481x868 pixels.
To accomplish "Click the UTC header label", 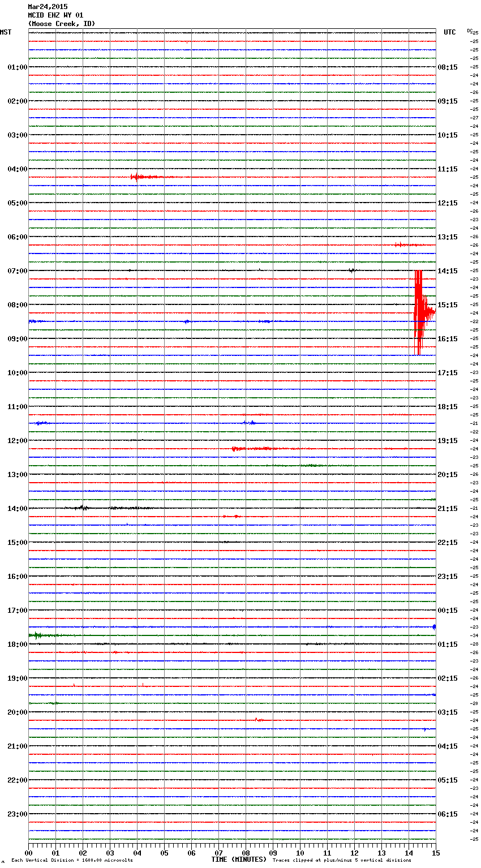I will [x=449, y=32].
